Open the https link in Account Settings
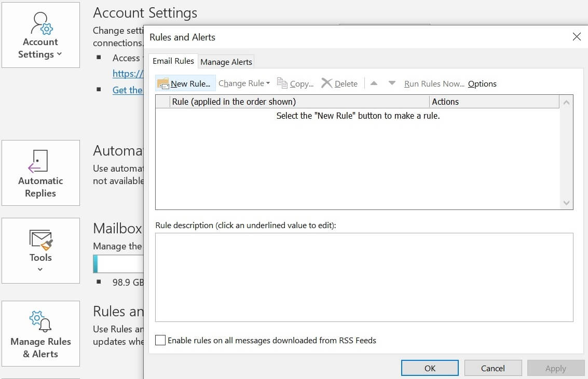 coord(128,74)
